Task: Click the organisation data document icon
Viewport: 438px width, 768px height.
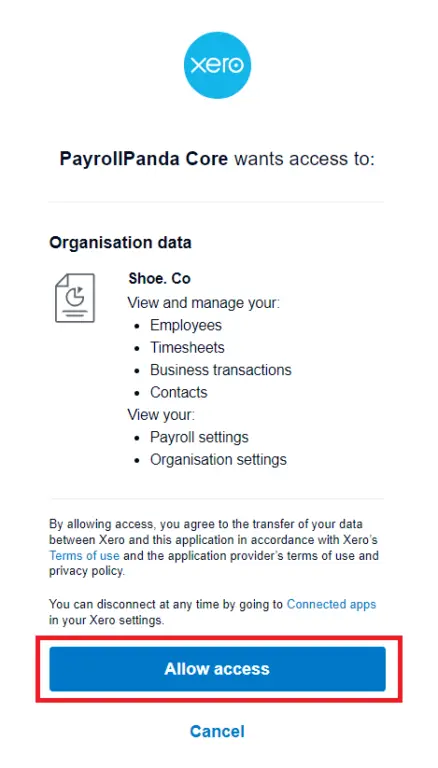Action: tap(75, 298)
